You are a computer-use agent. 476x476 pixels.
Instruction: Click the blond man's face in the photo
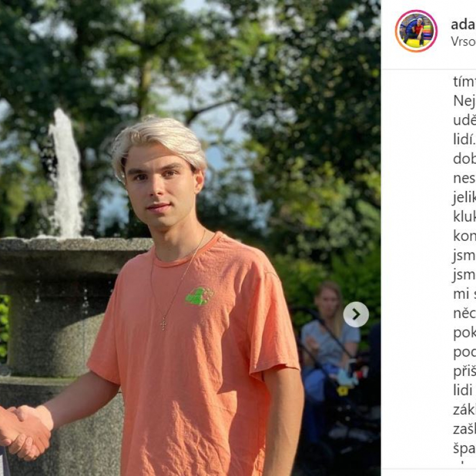coord(161,188)
